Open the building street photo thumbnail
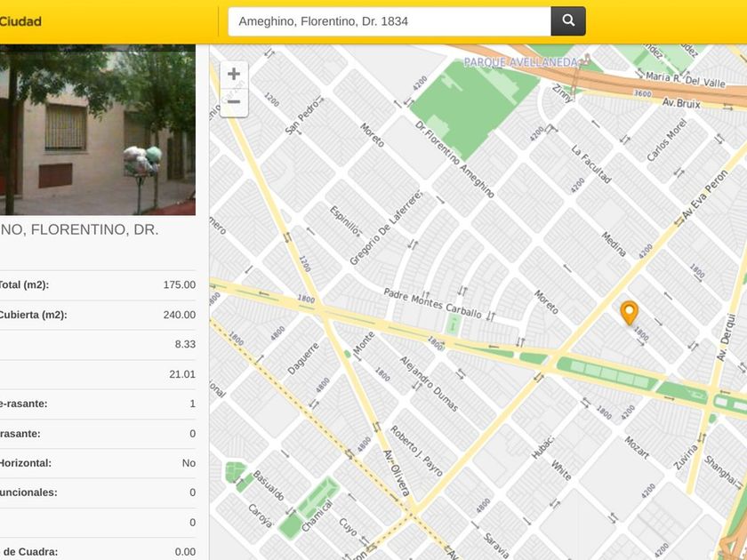Viewport: 747px width, 560px height. point(97,130)
